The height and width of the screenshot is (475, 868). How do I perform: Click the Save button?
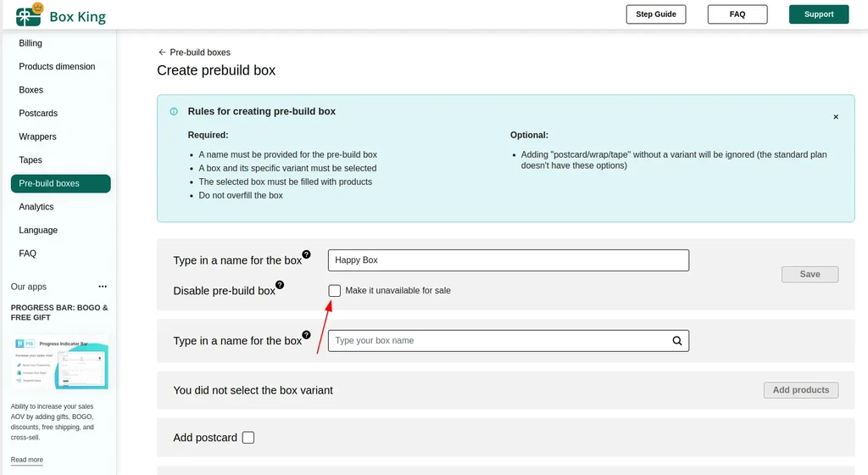click(x=810, y=274)
